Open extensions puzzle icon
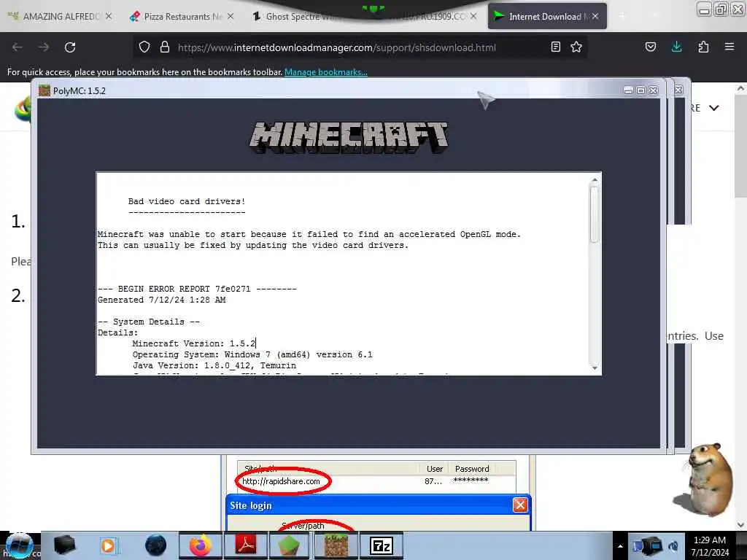Screen dimensions: 747x560 703,47
